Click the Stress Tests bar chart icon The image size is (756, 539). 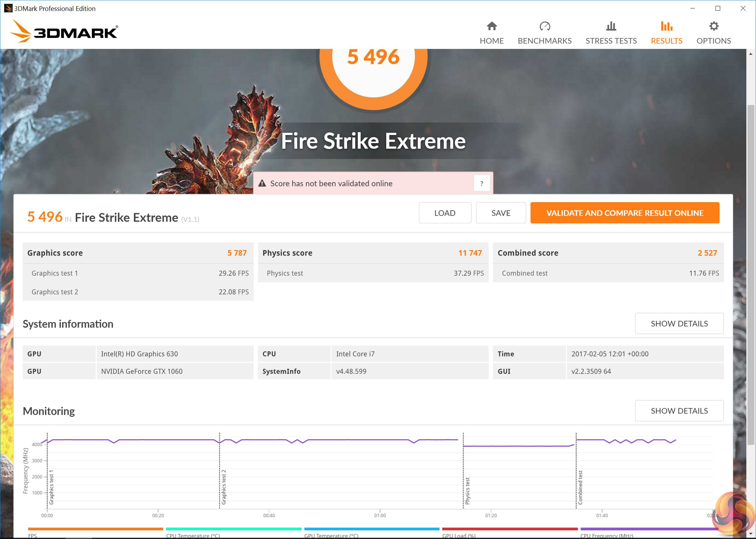click(611, 26)
